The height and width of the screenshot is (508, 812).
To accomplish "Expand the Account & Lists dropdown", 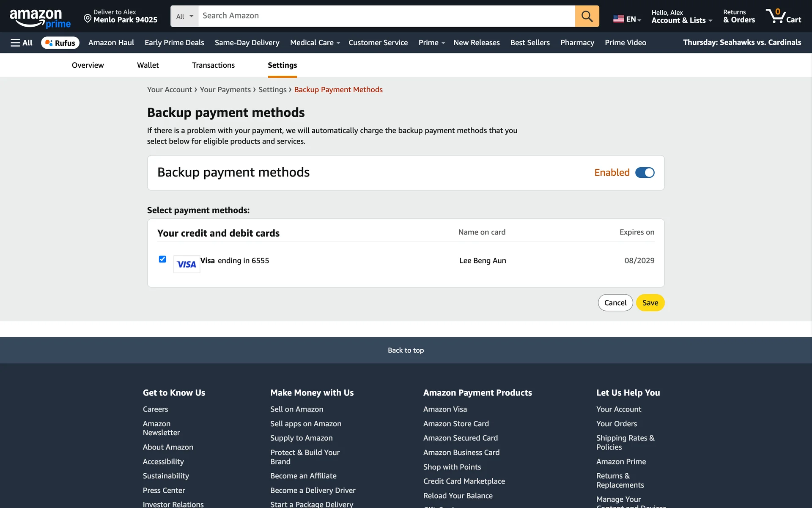I will [681, 20].
